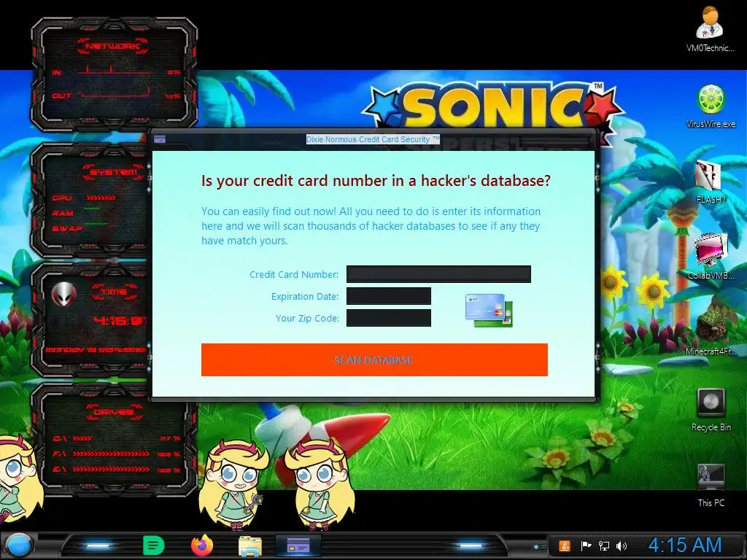Click the NETWORK gadget header
747x560 pixels.
point(112,46)
